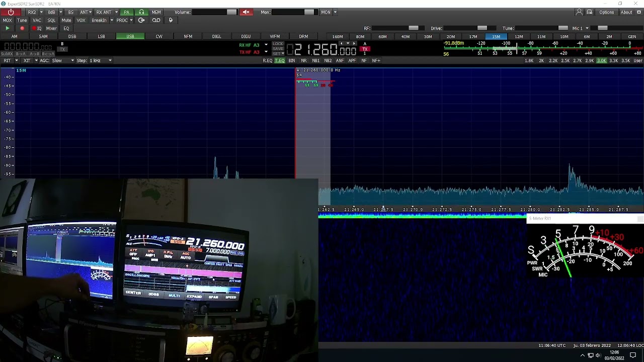Open the Options menu
Viewport: 644px width, 362px height.
pos(606,12)
